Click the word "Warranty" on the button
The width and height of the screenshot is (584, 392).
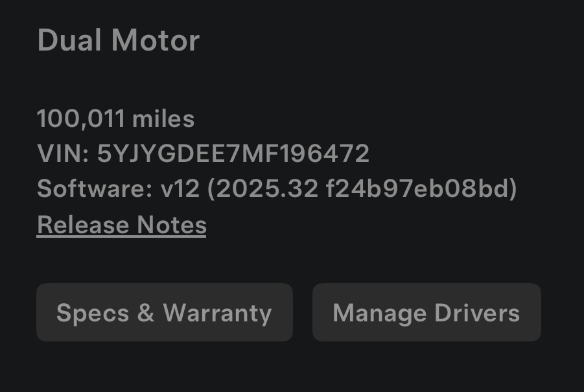coord(217,313)
